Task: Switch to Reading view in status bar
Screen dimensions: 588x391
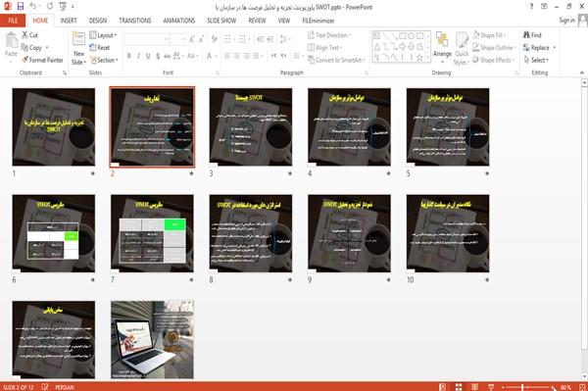Action: [x=474, y=387]
